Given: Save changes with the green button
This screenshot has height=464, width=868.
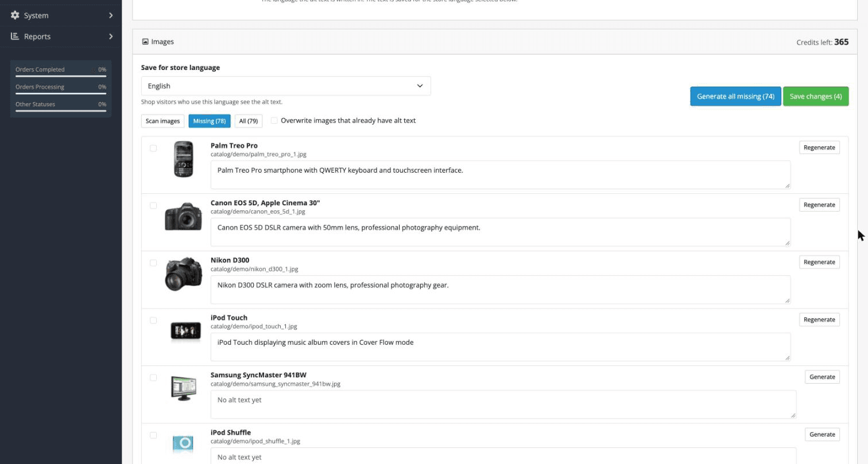Looking at the screenshot, I should pyautogui.click(x=816, y=96).
